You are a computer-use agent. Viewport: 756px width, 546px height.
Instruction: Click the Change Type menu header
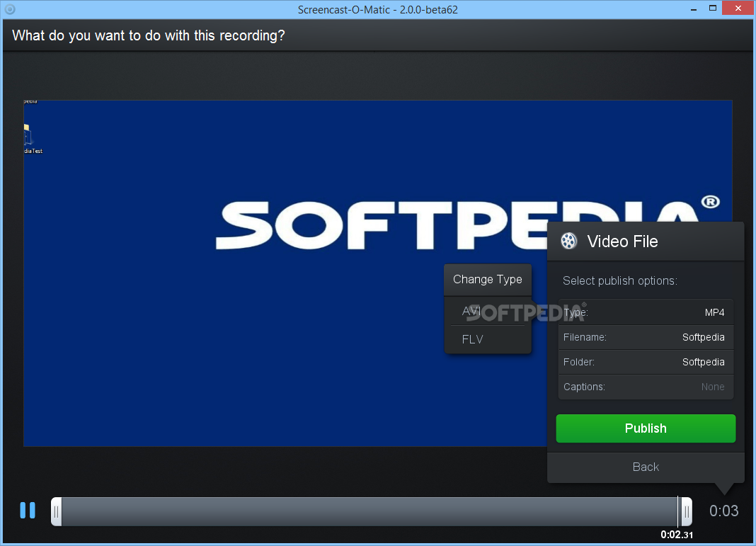pos(488,279)
